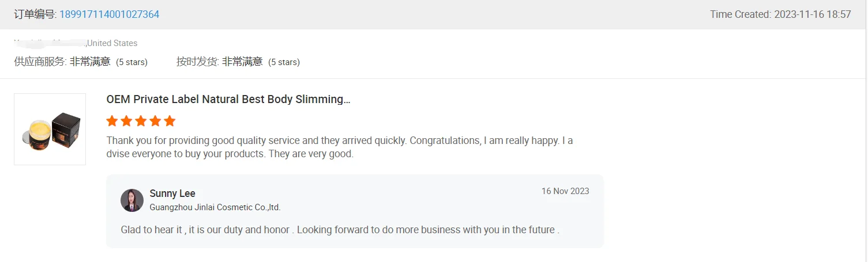Viewport: 868px width, 262px height.
Task: Click the 按时发货 rating label
Action: pos(197,62)
